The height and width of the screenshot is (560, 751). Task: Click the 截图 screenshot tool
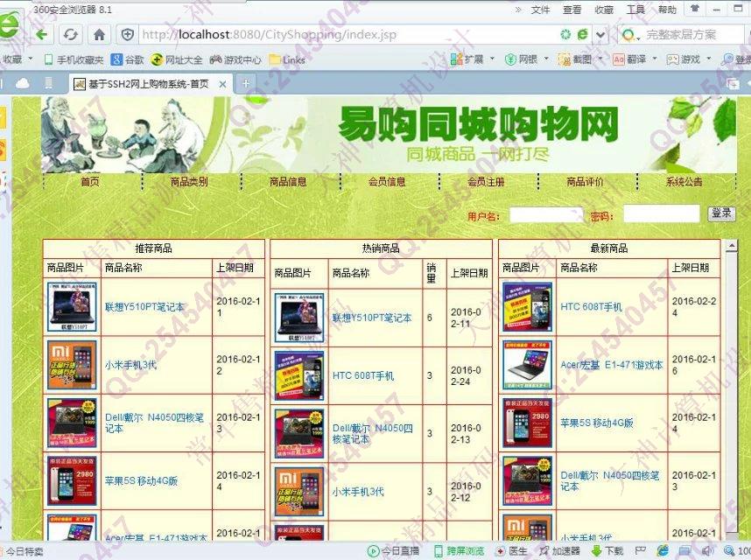pos(575,59)
